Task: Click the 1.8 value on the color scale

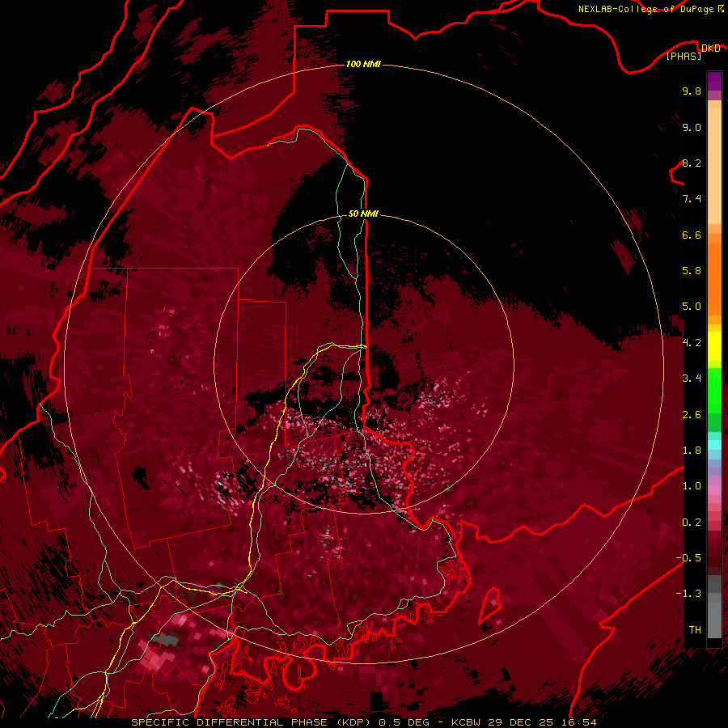Action: (692, 451)
